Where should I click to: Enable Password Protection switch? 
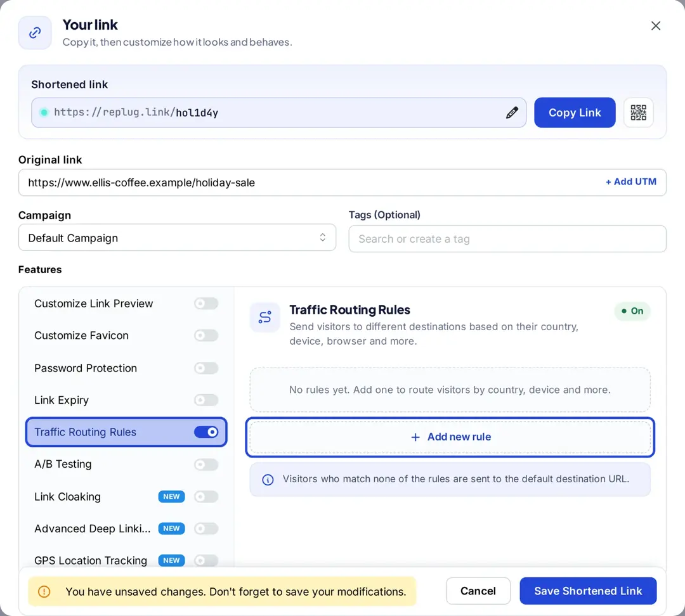tap(205, 368)
